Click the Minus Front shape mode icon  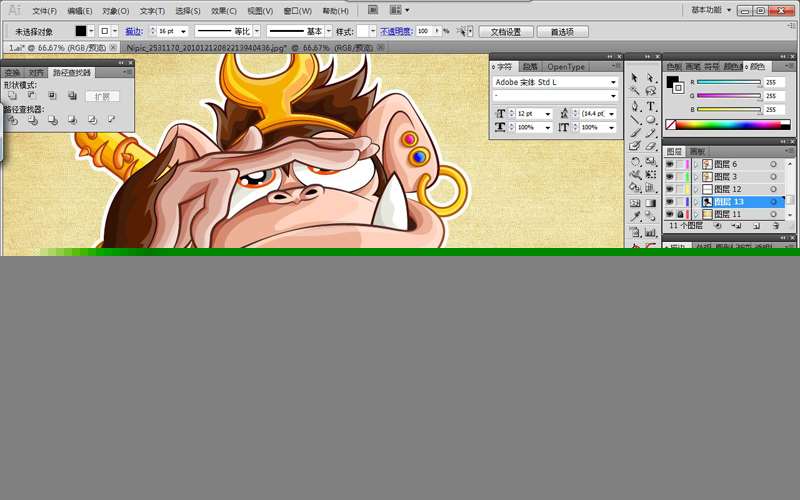(32, 95)
